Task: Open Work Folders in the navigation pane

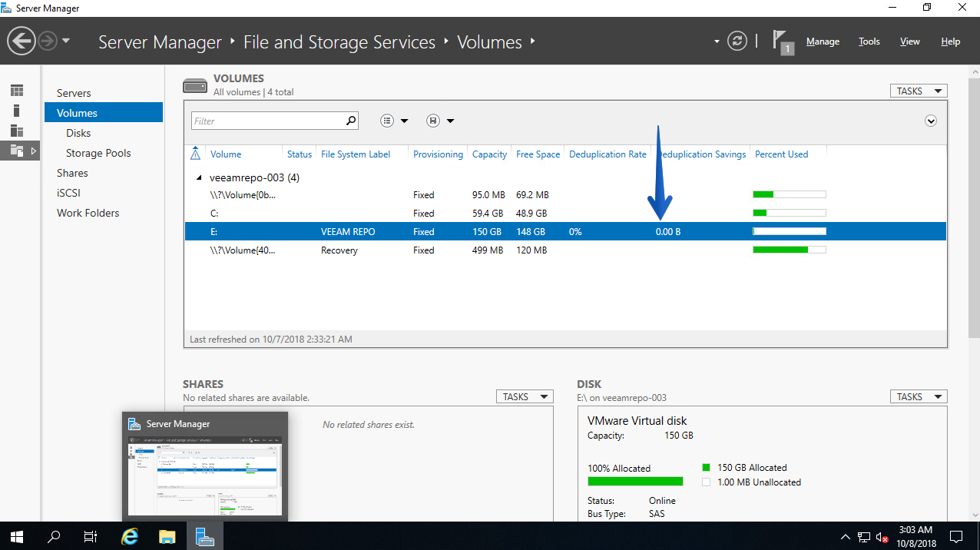Action: point(88,213)
